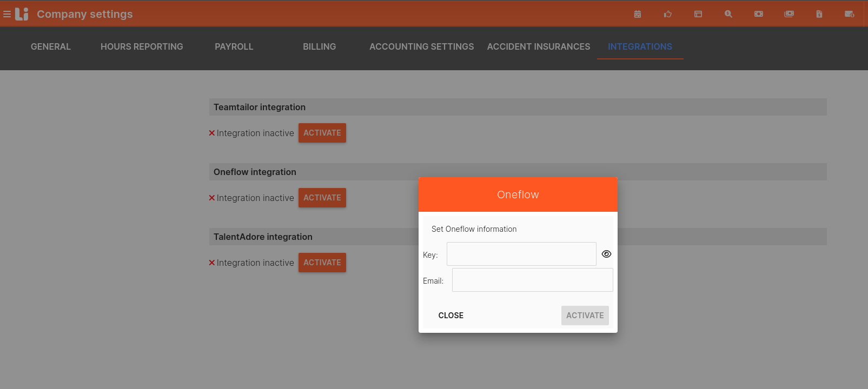
Task: Go to the Payroll tab
Action: pyautogui.click(x=234, y=46)
